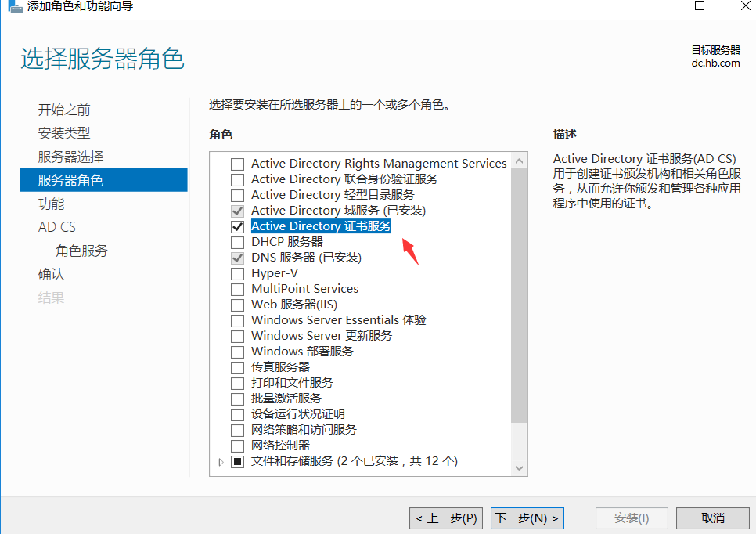Minimize the wizard window

(654, 5)
